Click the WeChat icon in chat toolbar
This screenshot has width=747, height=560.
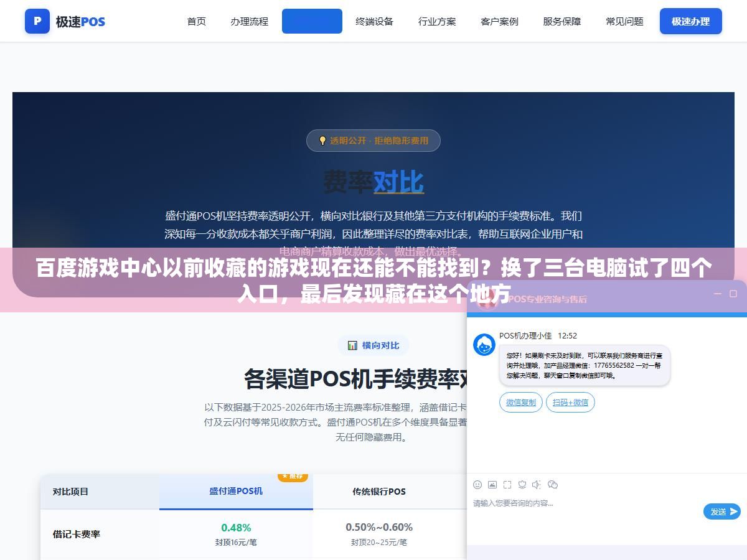point(553,484)
